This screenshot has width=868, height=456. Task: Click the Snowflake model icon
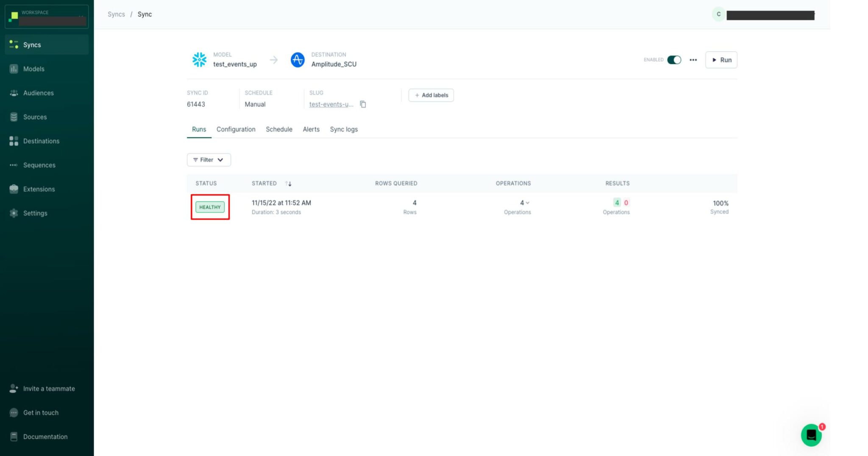tap(199, 60)
